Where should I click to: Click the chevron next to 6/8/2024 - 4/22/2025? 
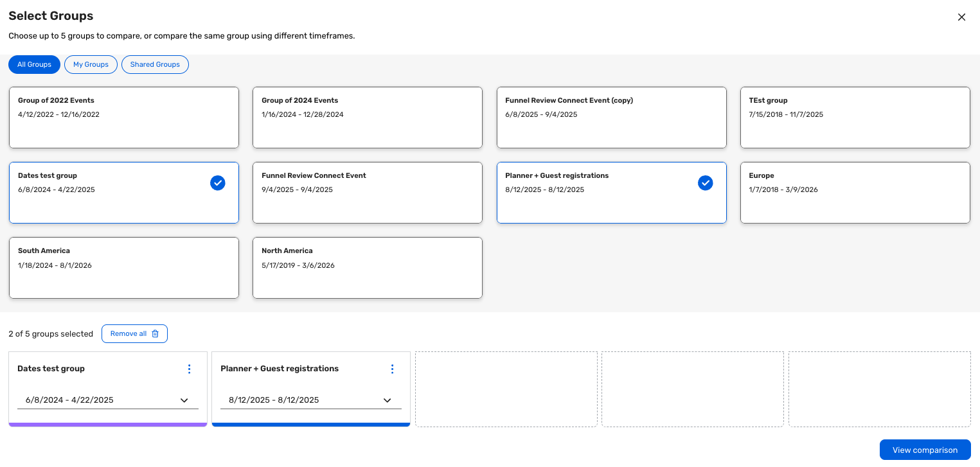click(184, 400)
